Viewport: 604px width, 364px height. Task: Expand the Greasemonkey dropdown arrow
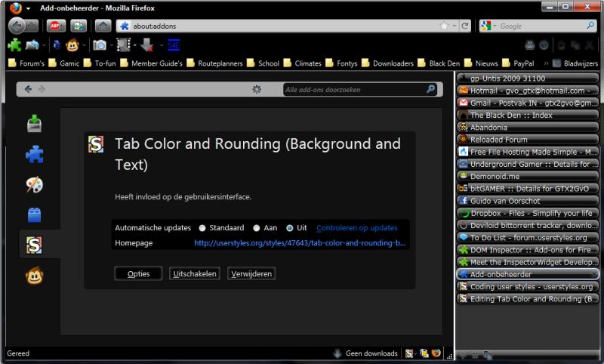tap(84, 45)
